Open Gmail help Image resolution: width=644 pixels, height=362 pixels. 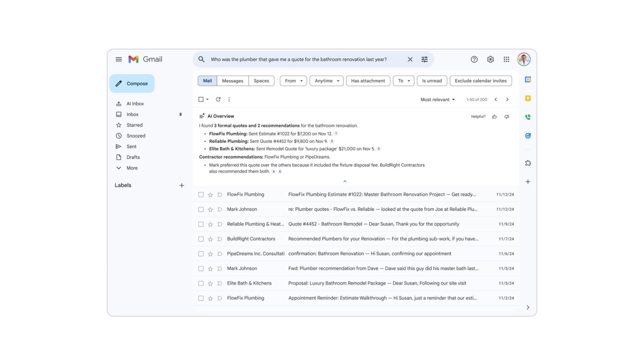(474, 59)
